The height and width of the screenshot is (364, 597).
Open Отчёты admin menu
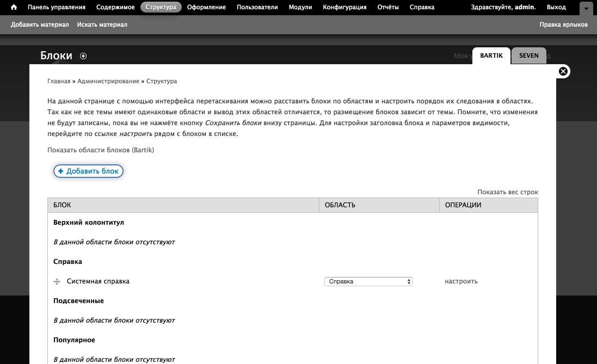point(388,7)
